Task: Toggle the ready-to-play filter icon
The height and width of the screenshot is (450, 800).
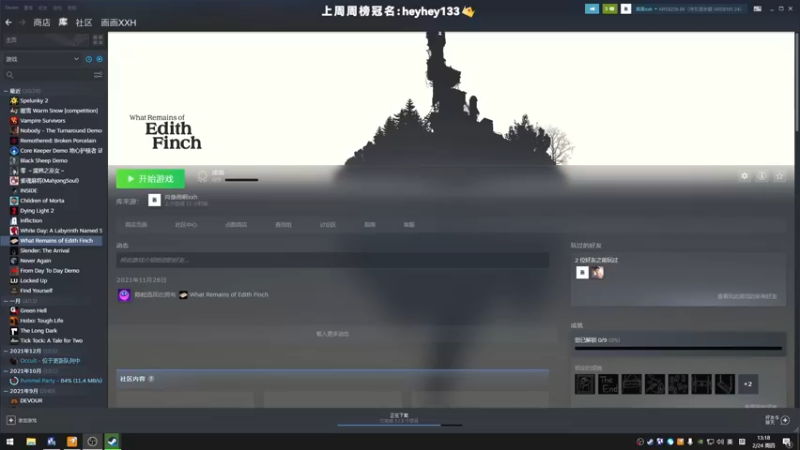Action: (99, 59)
